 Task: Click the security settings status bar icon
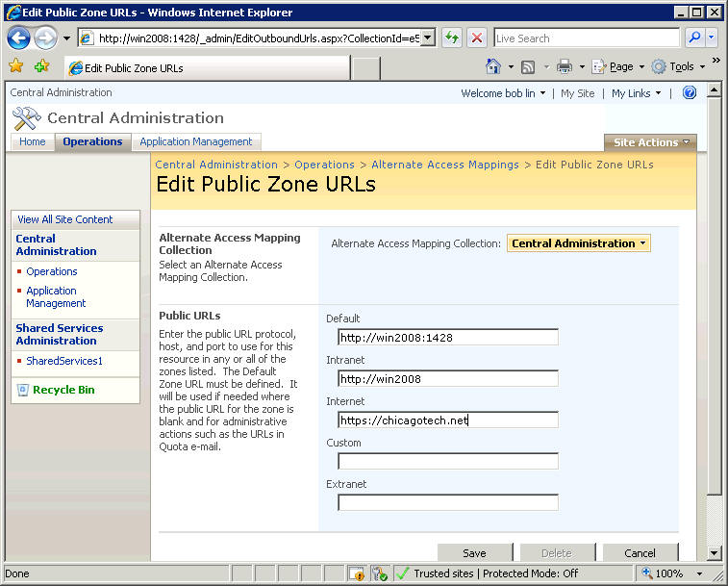click(x=379, y=573)
